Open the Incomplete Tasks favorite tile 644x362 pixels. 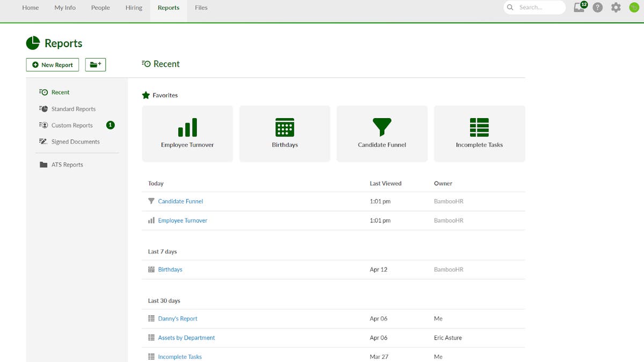479,133
